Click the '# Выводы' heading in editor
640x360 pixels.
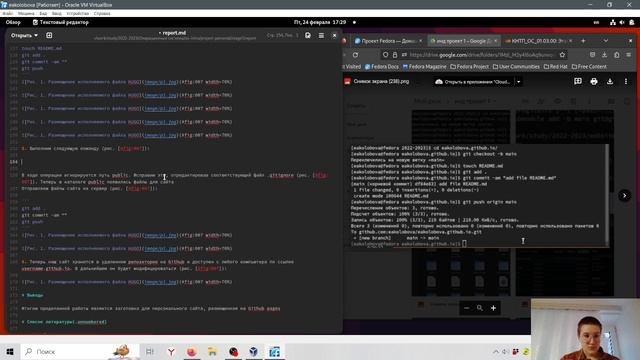click(33, 295)
